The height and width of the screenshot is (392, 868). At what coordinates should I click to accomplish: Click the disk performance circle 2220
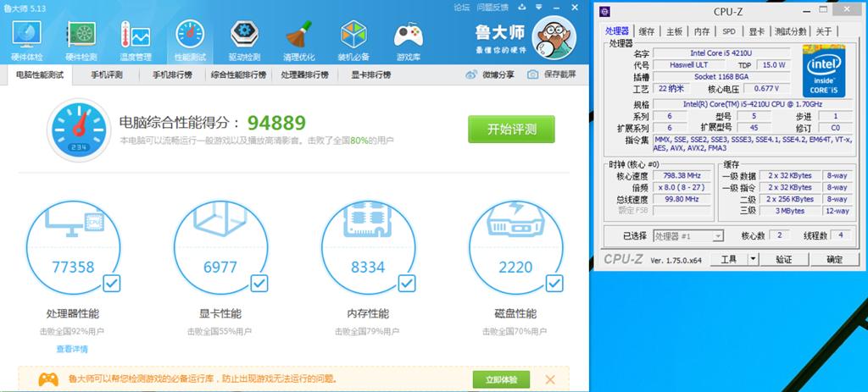coord(515,248)
